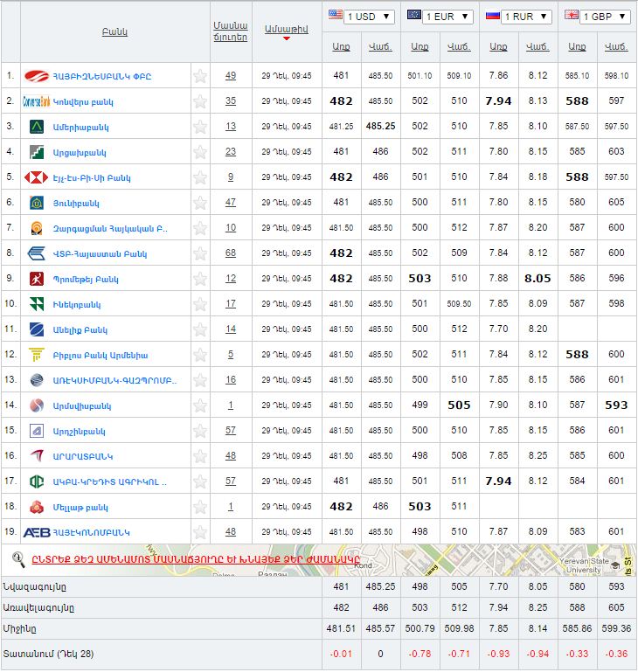Click the Mellat Bank logo icon
Image resolution: width=638 pixels, height=672 pixels.
coord(37,507)
